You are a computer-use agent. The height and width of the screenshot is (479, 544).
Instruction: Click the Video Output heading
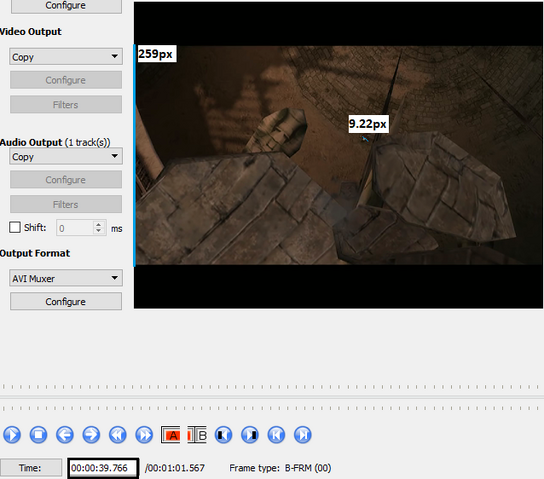(x=31, y=32)
